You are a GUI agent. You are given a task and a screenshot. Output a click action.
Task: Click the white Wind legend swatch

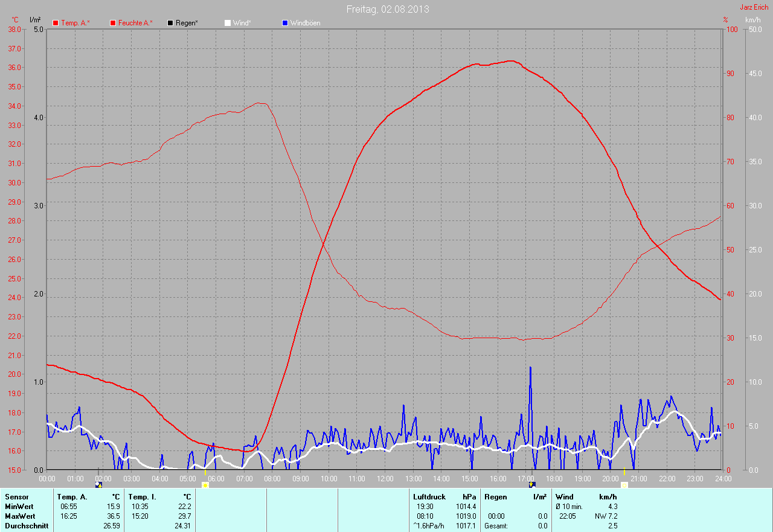click(x=228, y=23)
